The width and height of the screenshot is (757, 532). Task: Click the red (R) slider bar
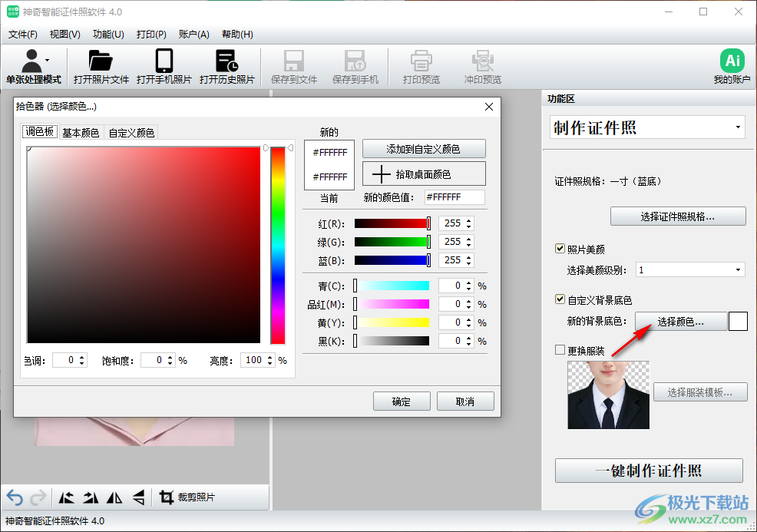coord(392,223)
